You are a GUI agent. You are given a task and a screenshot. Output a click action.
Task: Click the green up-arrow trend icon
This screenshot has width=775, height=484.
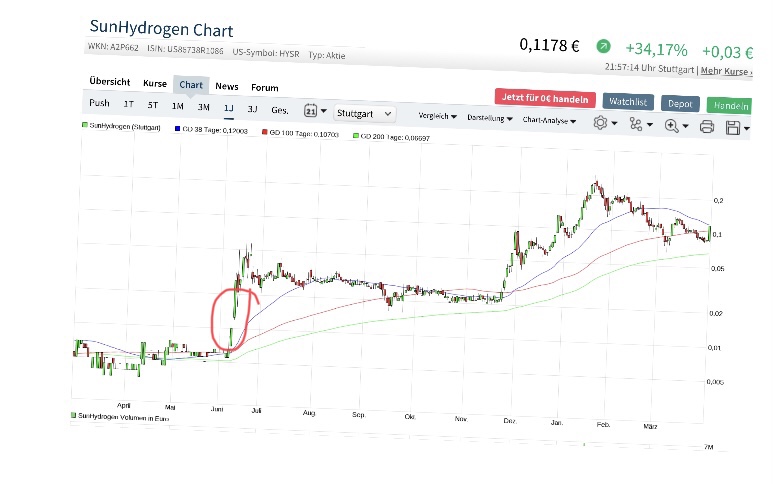point(603,46)
